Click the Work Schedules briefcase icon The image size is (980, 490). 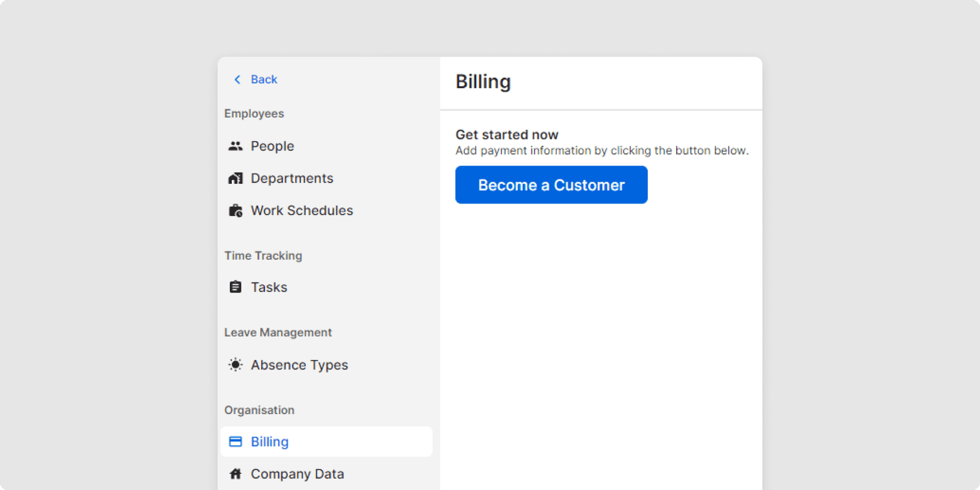click(235, 211)
